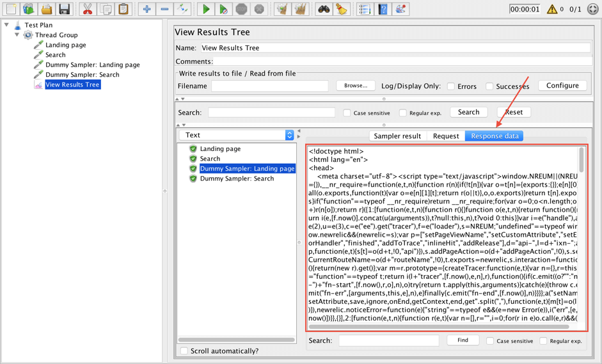Click split-pane arrows below Search row
Image resolution: width=602 pixels, height=364 pixels.
click(181, 125)
